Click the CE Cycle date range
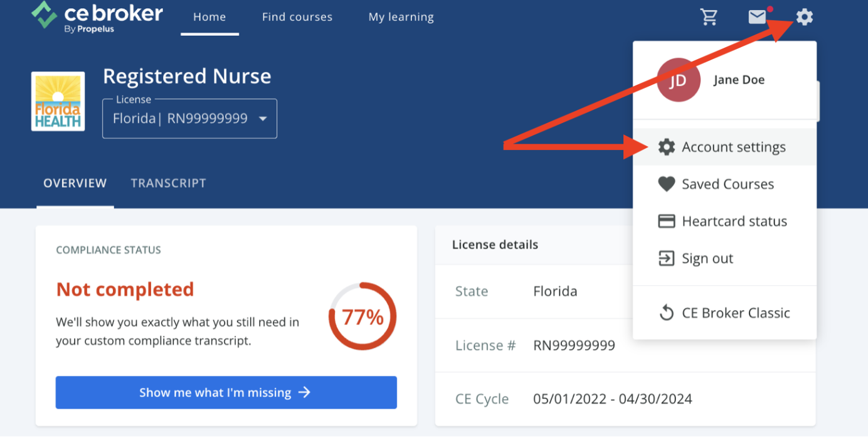868x437 pixels. pyautogui.click(x=613, y=399)
